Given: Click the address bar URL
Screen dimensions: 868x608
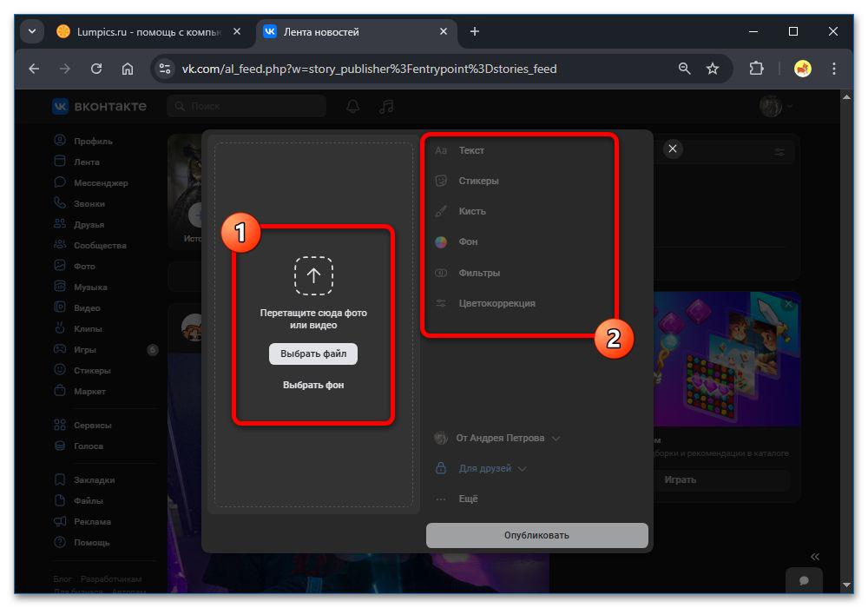Looking at the screenshot, I should [369, 69].
